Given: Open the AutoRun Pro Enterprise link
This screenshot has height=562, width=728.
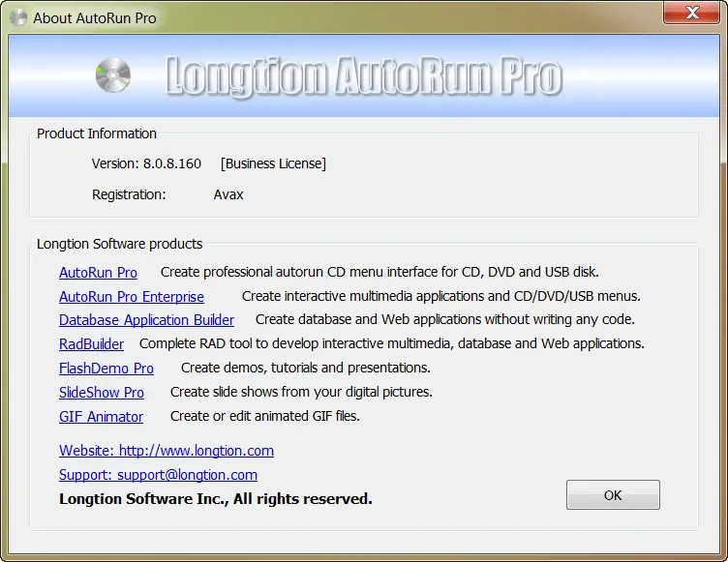Looking at the screenshot, I should [x=132, y=297].
